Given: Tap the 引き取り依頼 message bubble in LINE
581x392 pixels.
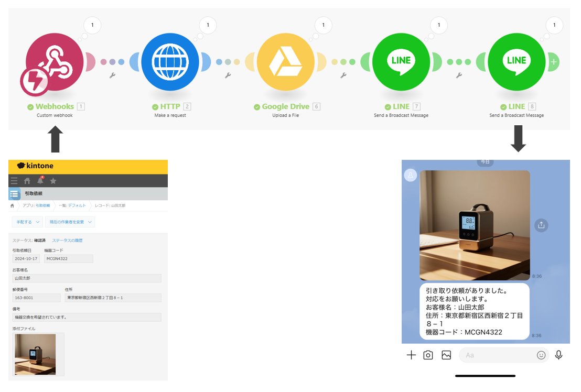Looking at the screenshot, I should tap(474, 311).
